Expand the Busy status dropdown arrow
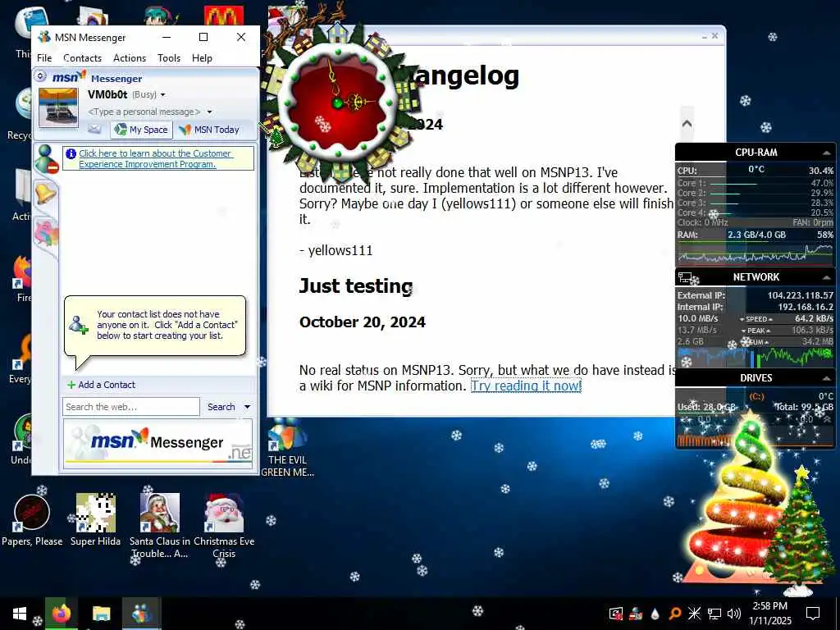This screenshot has width=840, height=630. point(163,95)
